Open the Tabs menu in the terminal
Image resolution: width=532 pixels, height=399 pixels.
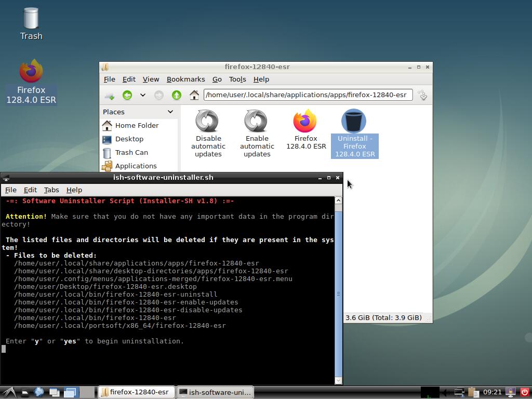click(51, 190)
